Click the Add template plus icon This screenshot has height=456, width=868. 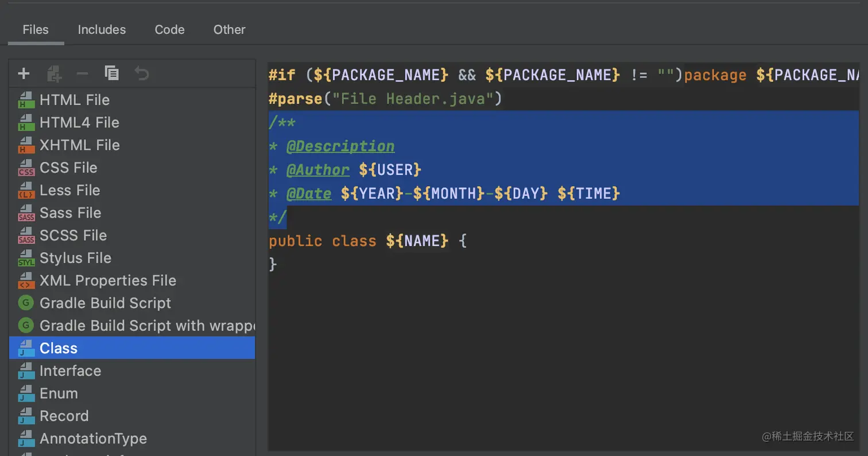pyautogui.click(x=24, y=74)
